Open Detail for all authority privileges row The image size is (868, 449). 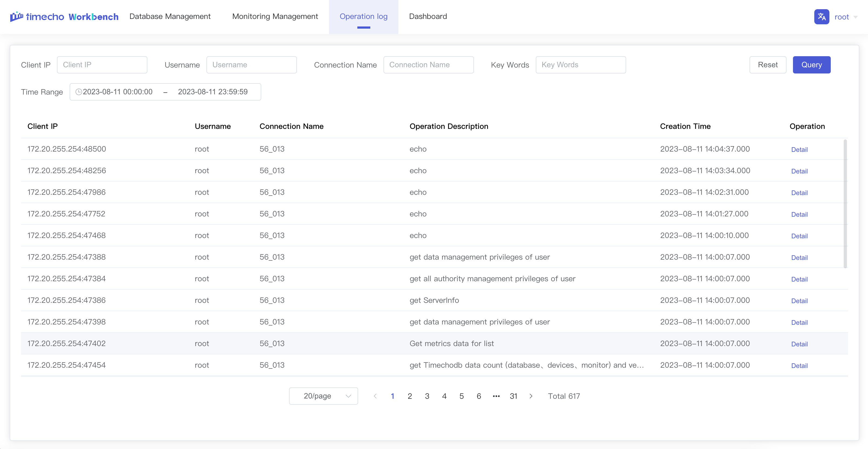click(799, 279)
